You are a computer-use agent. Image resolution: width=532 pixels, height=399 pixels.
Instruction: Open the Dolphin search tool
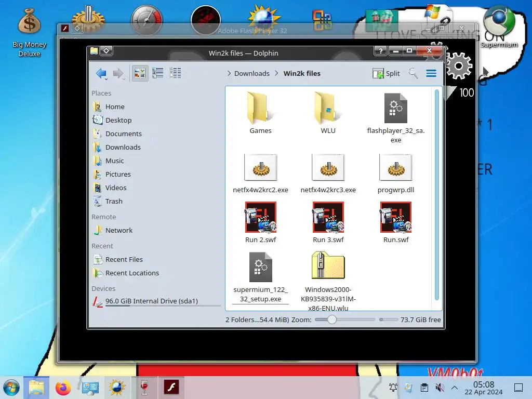413,73
